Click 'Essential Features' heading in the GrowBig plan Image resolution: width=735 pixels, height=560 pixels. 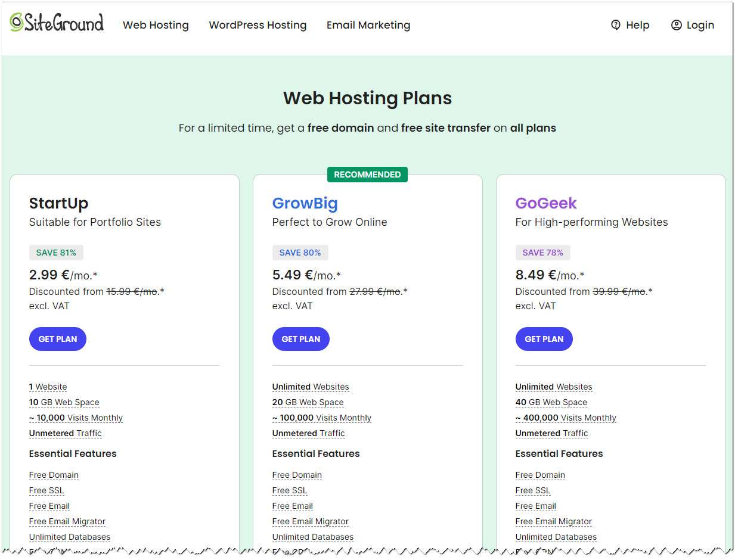[316, 453]
